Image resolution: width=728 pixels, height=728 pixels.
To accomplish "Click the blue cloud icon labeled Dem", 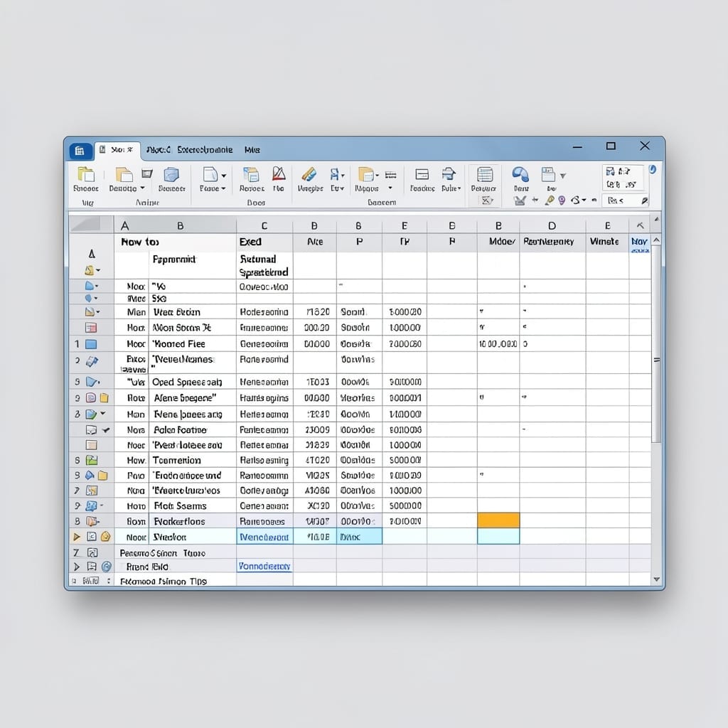I will [520, 174].
